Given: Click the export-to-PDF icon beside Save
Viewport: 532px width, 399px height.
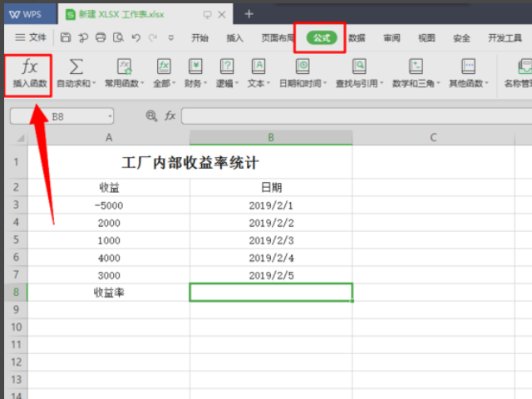Looking at the screenshot, I should click(83, 37).
